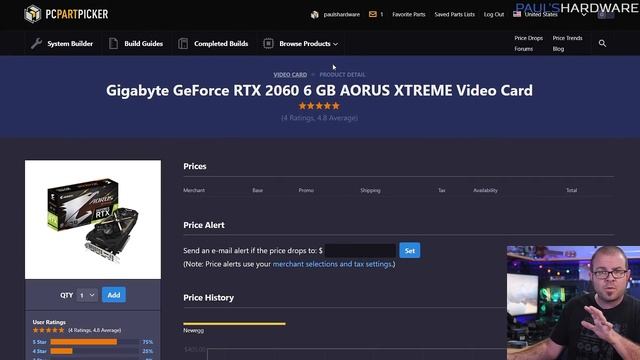Image resolution: width=640 pixels, height=360 pixels.
Task: Click the price alert amount field
Action: (360, 251)
